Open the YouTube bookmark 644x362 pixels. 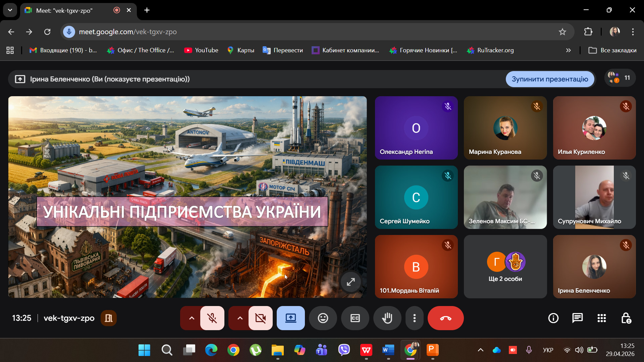201,50
